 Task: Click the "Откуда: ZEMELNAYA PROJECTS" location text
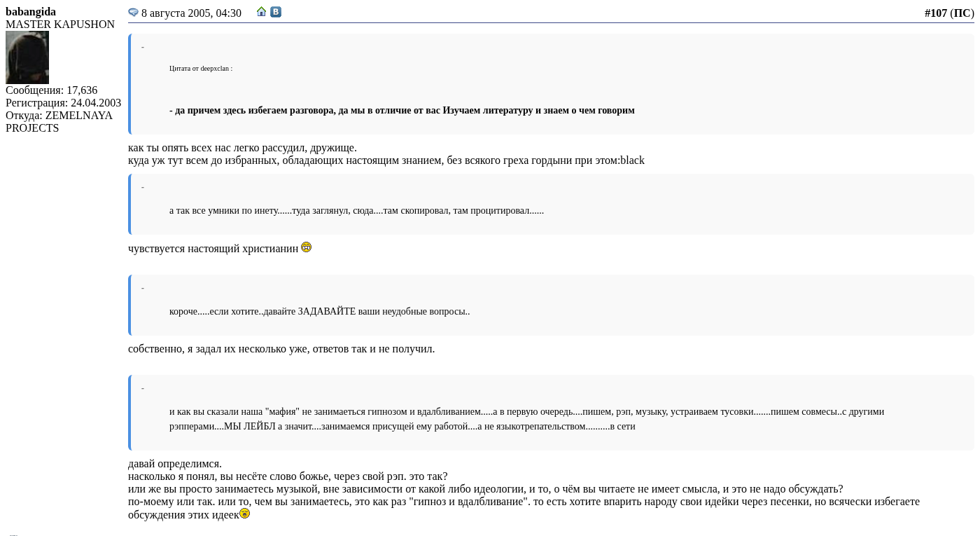click(59, 122)
